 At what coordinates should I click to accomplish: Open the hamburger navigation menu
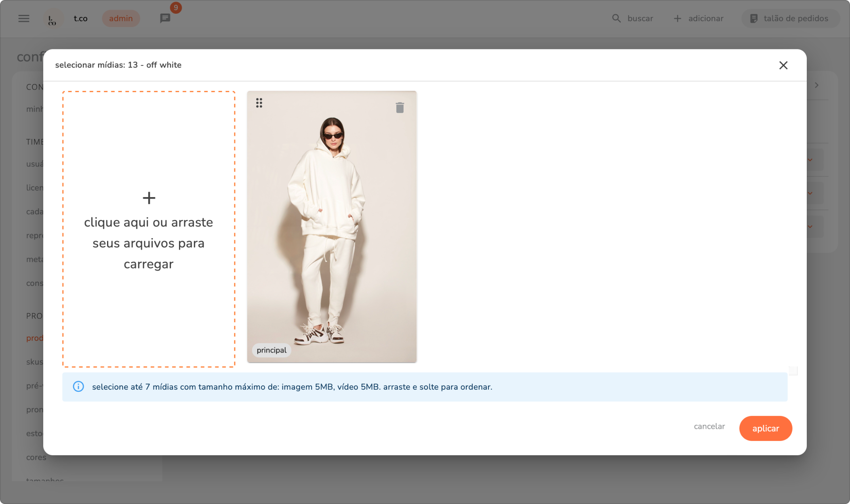tap(24, 19)
